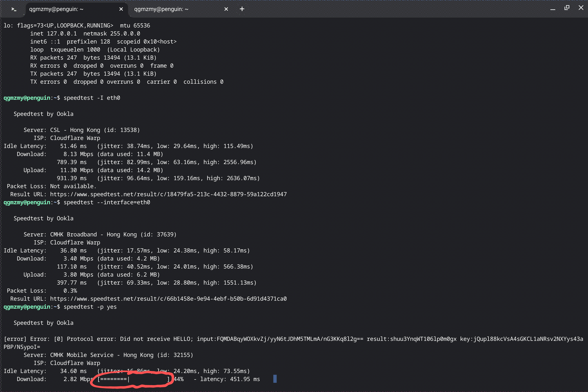The width and height of the screenshot is (588, 392).
Task: Click the idle latency value '34.60 ms'
Action: coord(73,371)
